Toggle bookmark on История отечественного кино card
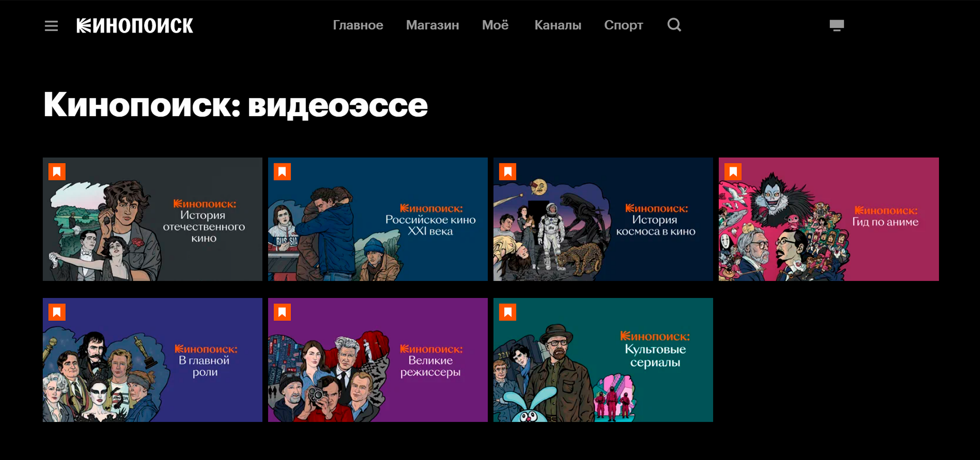This screenshot has width=980, height=460. 57,172
